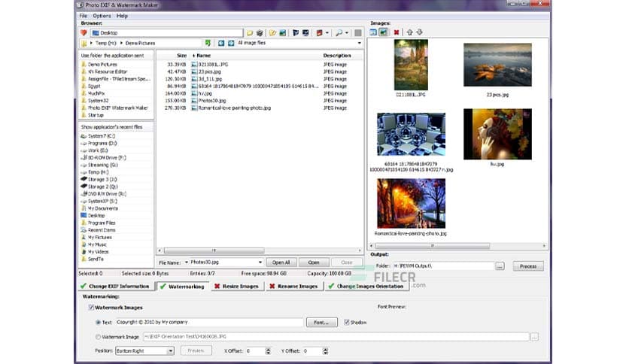The width and height of the screenshot is (629, 364).
Task: Switch Images panel to thumbnail view icon
Action: point(383,32)
